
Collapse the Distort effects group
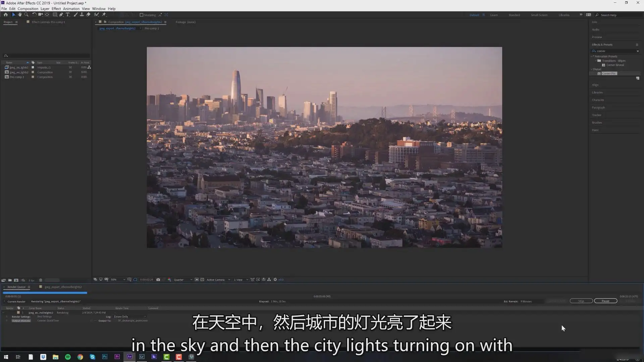tap(592, 69)
